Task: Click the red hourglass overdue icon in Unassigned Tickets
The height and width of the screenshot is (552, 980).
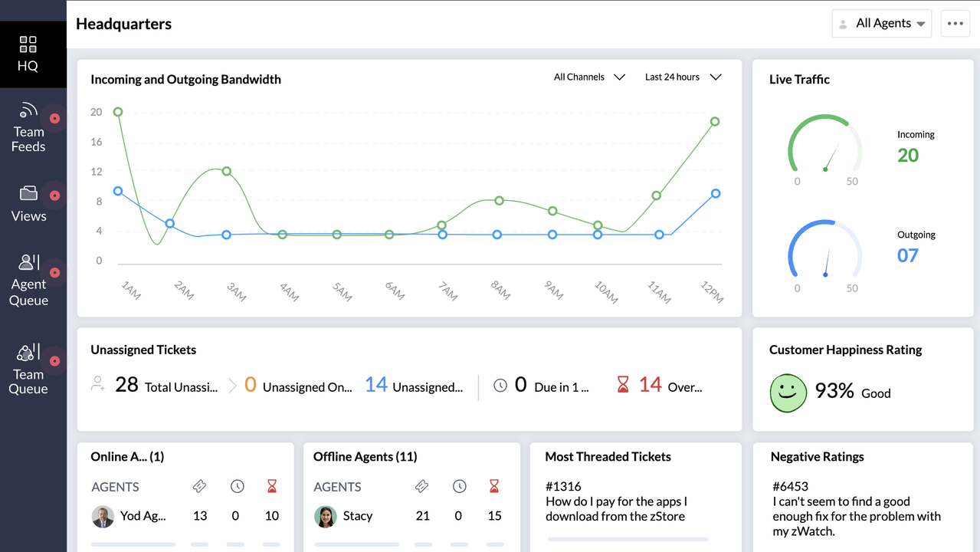Action: tap(623, 385)
